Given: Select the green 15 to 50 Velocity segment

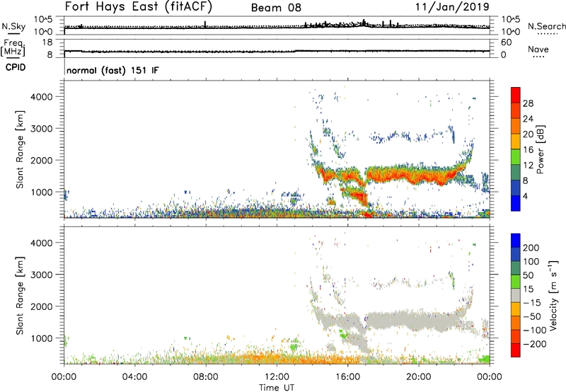Looking at the screenshot, I should click(516, 282).
